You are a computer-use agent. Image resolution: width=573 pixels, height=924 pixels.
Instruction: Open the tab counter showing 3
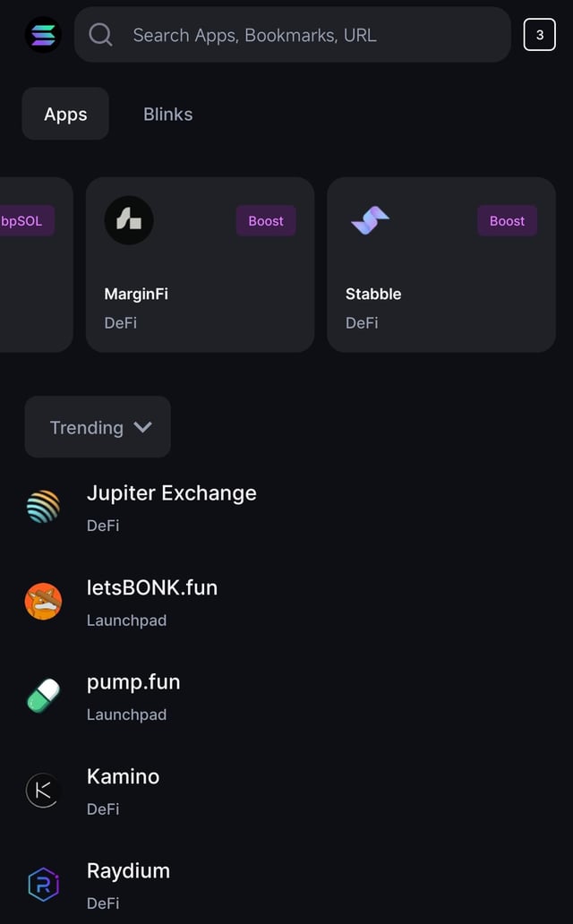click(539, 35)
